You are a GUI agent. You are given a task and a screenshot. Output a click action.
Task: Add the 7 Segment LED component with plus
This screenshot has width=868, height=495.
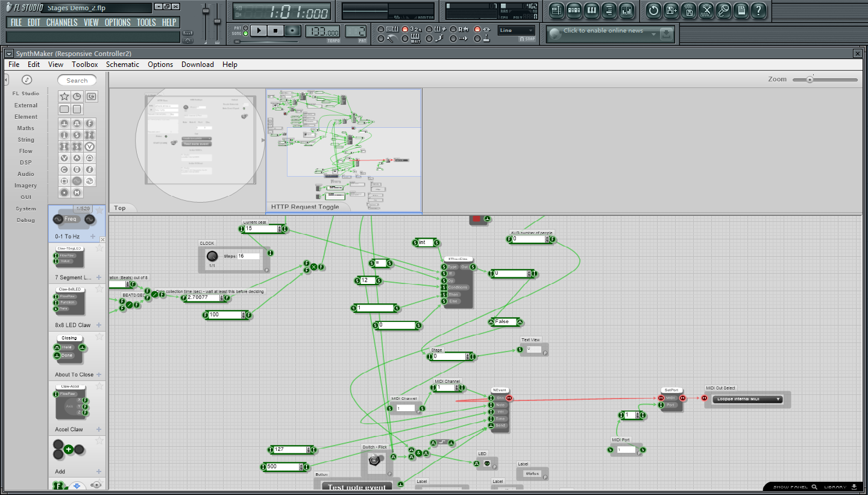coord(99,277)
